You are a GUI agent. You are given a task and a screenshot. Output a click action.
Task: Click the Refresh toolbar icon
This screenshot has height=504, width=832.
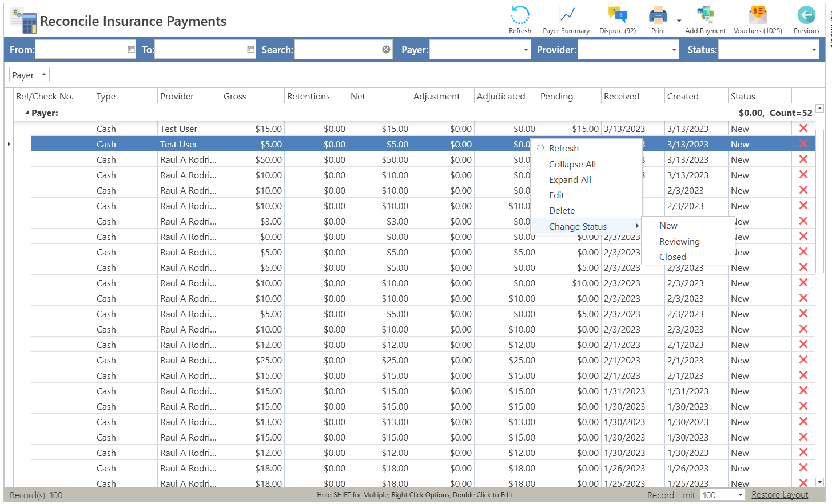click(520, 17)
